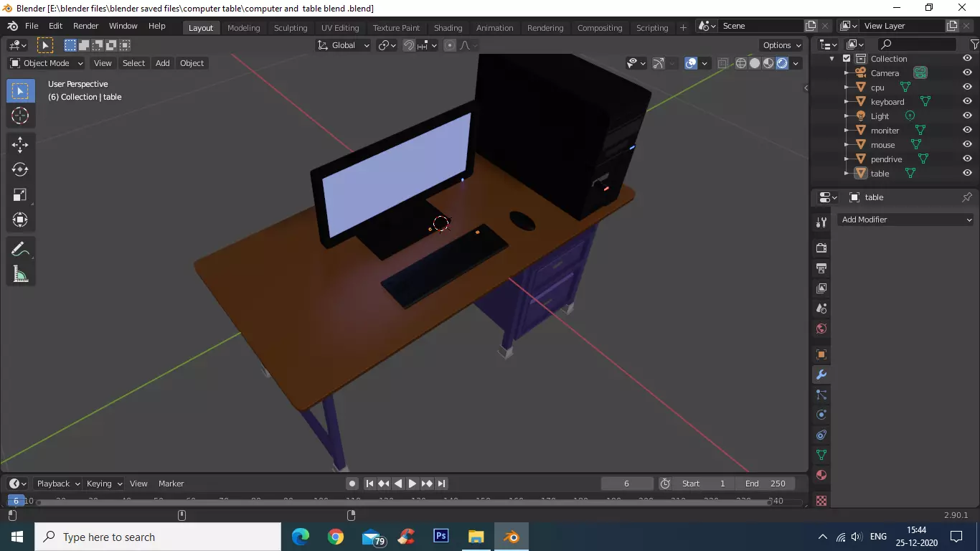Select the 3D Cursor tool
The image size is (980, 551).
pos(20,116)
